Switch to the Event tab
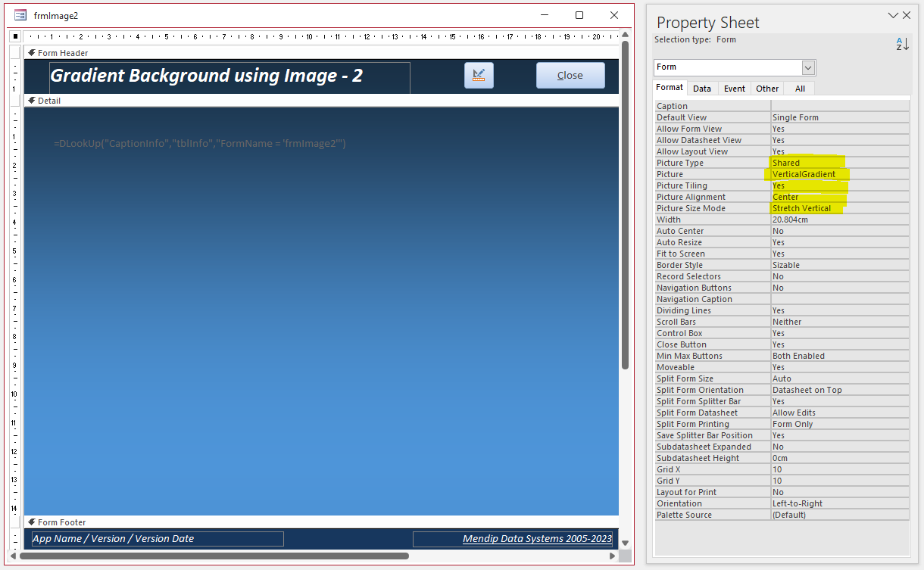924x570 pixels. [735, 89]
